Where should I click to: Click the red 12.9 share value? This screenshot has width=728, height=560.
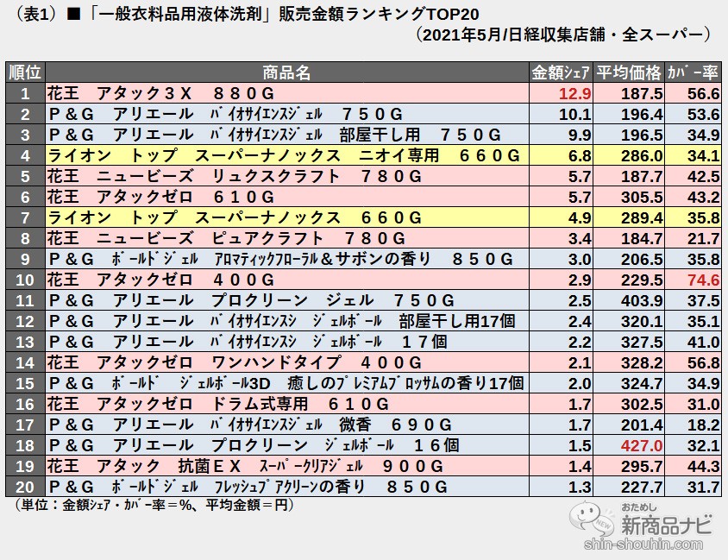(x=574, y=94)
